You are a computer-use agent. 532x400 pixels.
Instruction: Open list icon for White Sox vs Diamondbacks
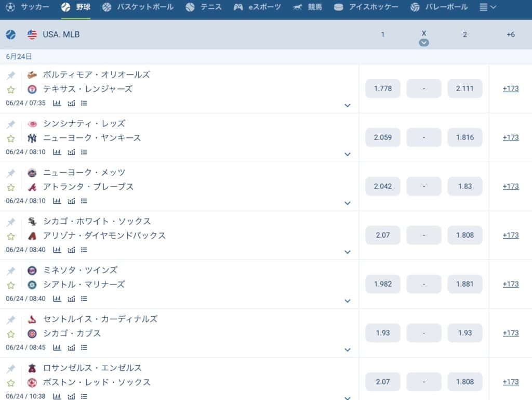pyautogui.click(x=84, y=250)
